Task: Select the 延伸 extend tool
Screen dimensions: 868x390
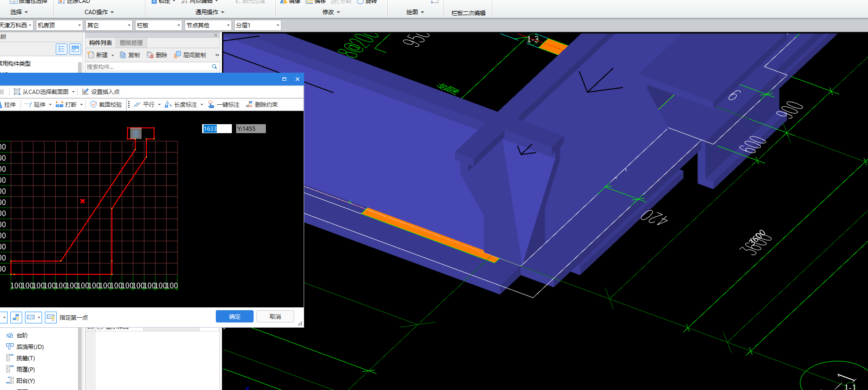Action: click(x=35, y=104)
